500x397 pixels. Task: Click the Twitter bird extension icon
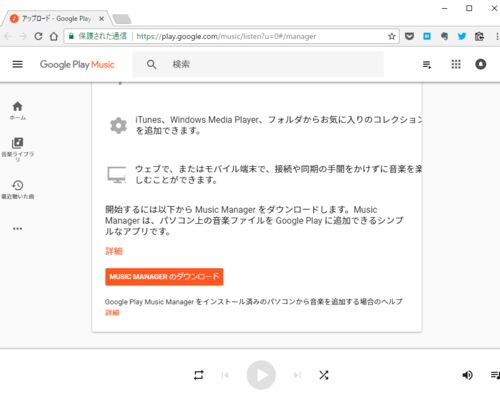[462, 36]
